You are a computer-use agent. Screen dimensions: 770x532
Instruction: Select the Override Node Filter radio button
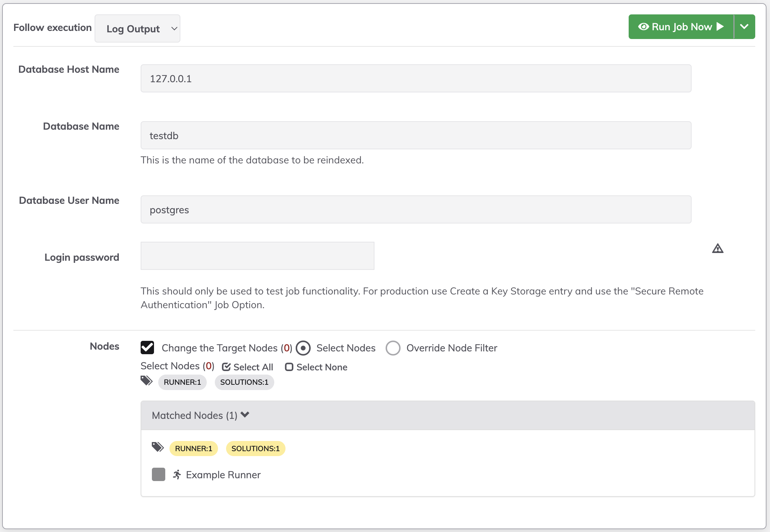(393, 348)
